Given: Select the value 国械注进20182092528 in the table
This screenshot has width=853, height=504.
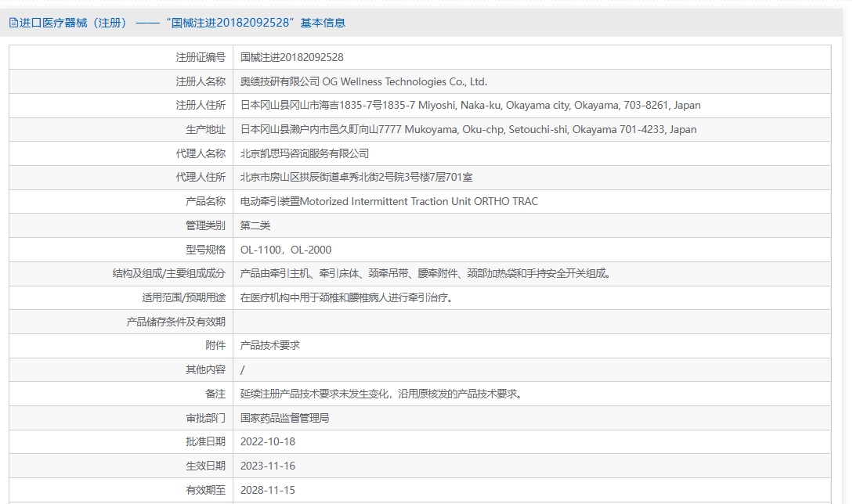Looking at the screenshot, I should point(291,57).
